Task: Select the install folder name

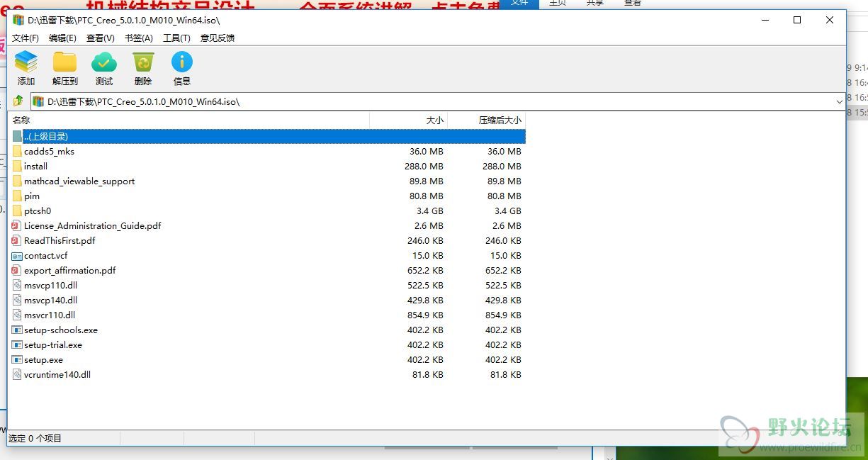Action: (35, 166)
